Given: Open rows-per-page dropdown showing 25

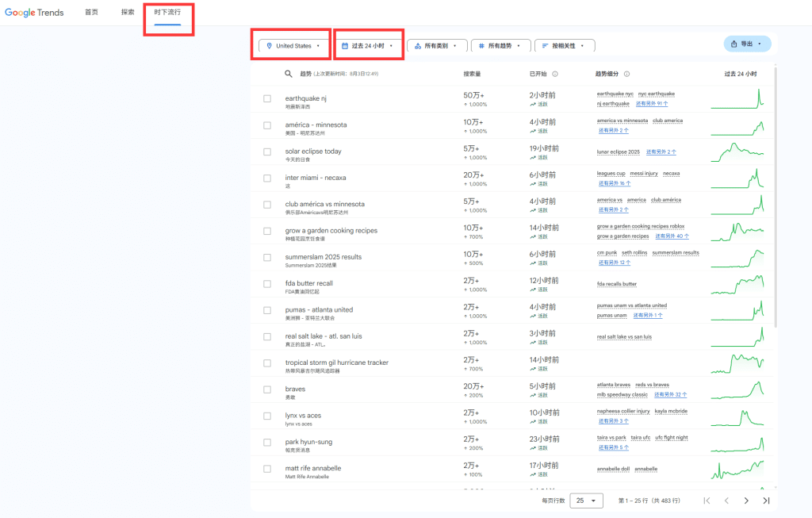Looking at the screenshot, I should click(586, 501).
